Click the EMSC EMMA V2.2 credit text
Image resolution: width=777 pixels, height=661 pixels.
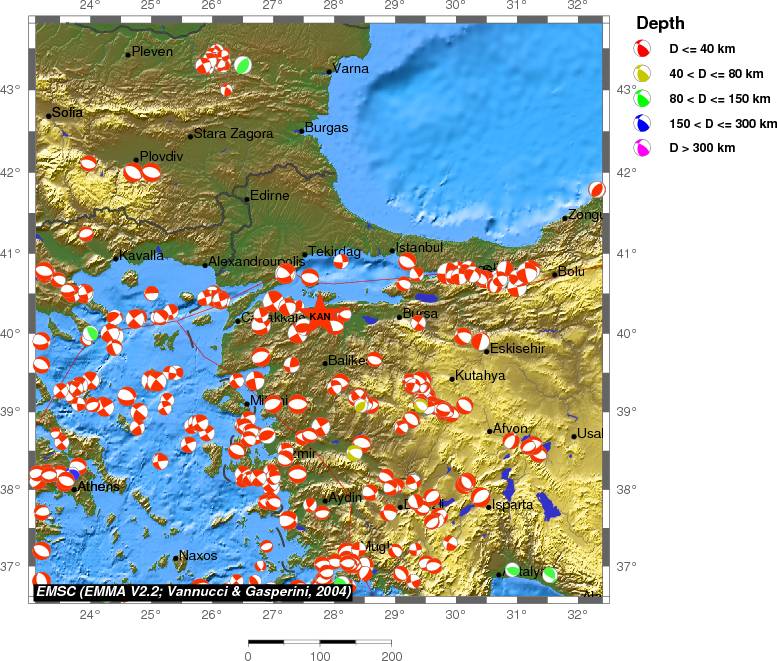coord(193,592)
